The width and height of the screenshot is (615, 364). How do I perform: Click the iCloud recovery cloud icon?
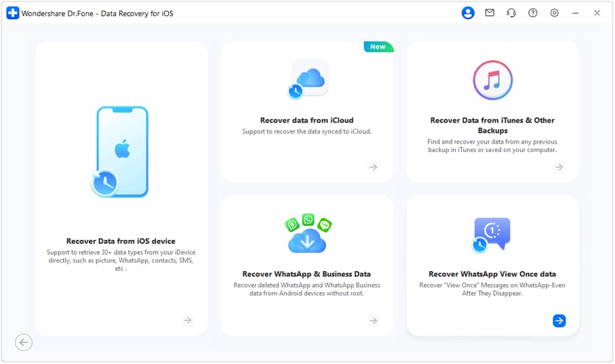click(309, 79)
